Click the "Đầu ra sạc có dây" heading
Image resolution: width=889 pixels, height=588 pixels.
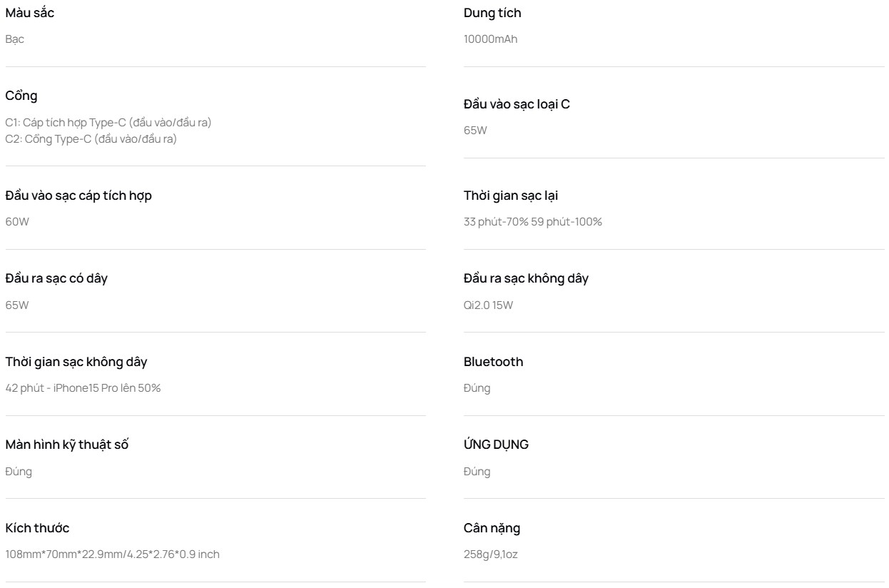[x=56, y=278]
